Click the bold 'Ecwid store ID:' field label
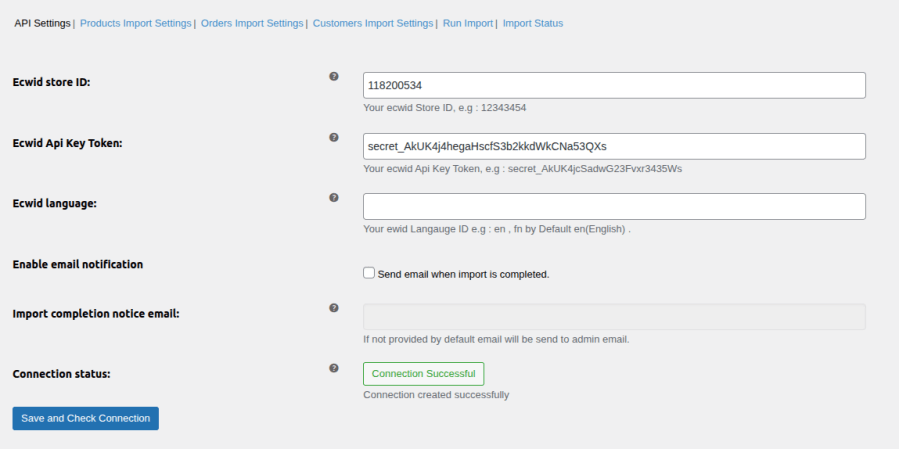Screen dimensions: 899x449 (x=51, y=82)
